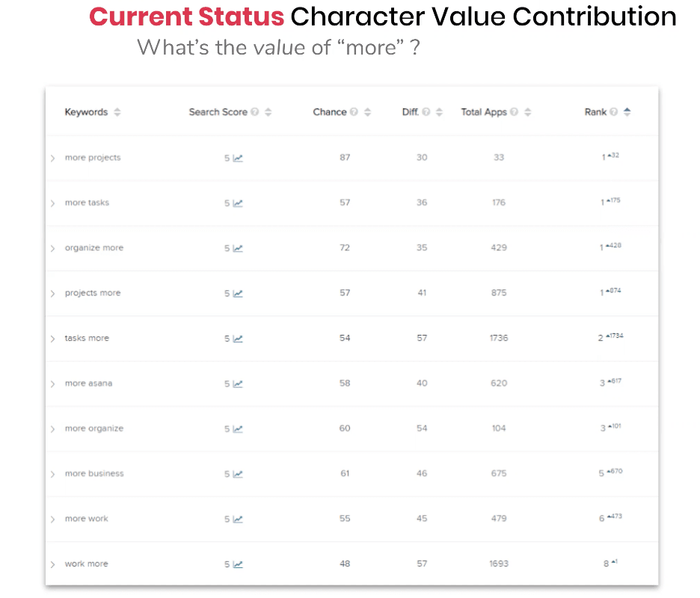
Task: Click the Chance column header label
Action: coord(329,112)
